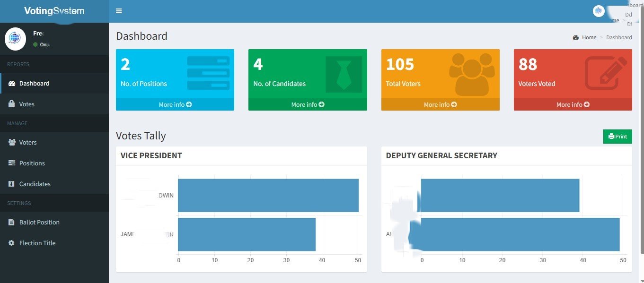The height and width of the screenshot is (283, 644).
Task: Click the Candidates badge icon in sidebar
Action: (x=12, y=184)
